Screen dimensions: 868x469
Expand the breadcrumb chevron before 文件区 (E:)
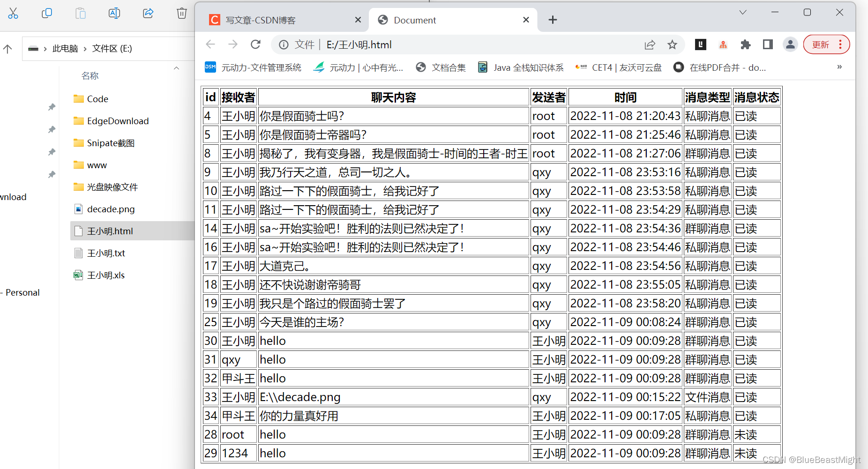(x=85, y=49)
